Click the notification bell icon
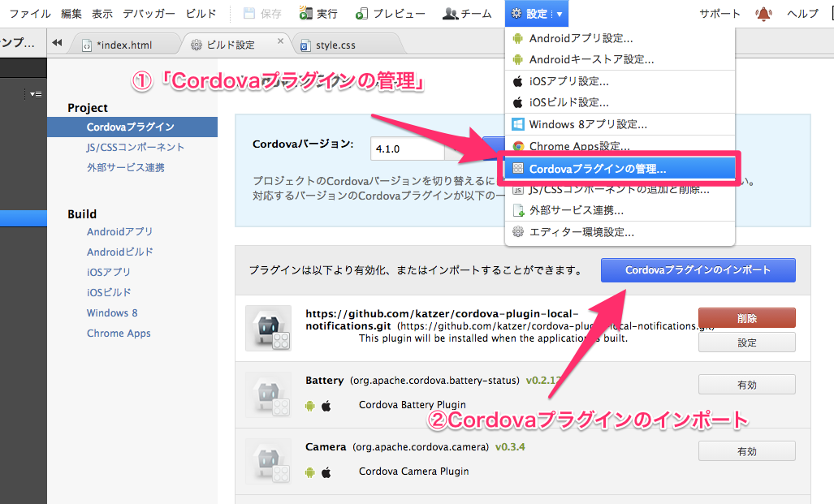Viewport: 834px width, 504px height. (x=763, y=14)
